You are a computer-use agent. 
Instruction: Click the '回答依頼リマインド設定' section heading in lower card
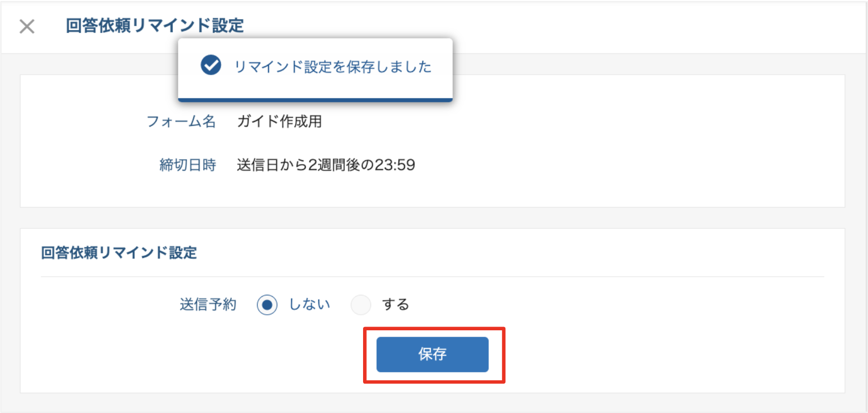click(119, 253)
